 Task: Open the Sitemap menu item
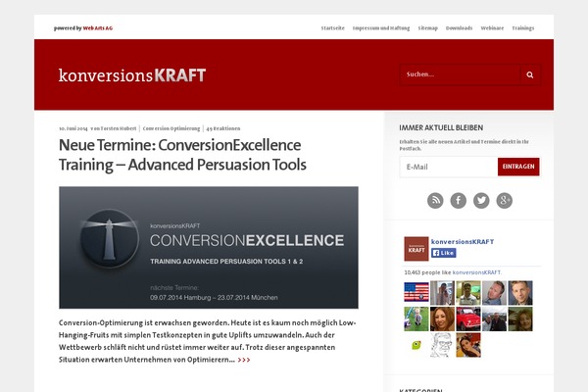(x=428, y=28)
